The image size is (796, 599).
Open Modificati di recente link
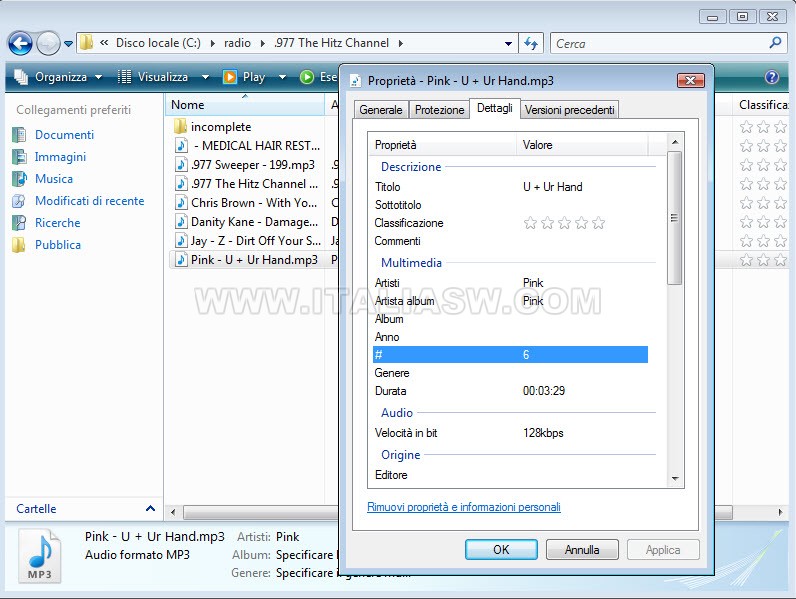(89, 201)
